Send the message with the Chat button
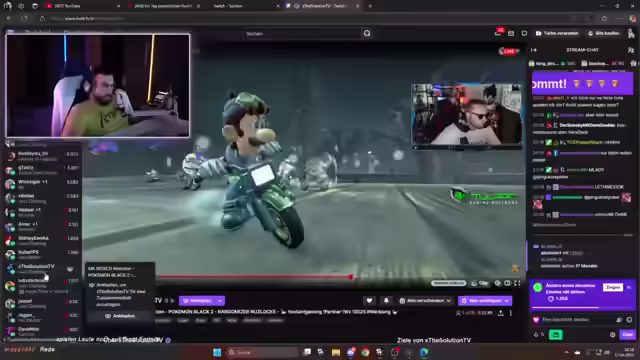 click(x=627, y=335)
